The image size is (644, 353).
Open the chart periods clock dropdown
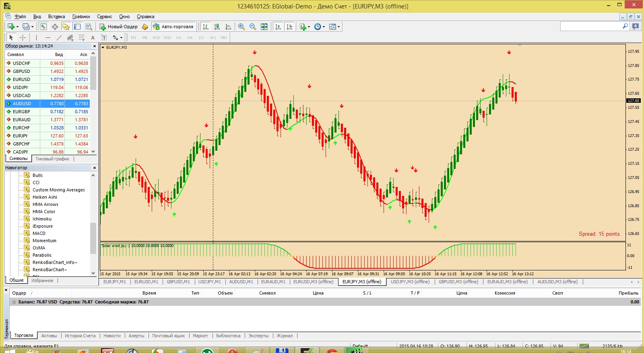coord(320,27)
